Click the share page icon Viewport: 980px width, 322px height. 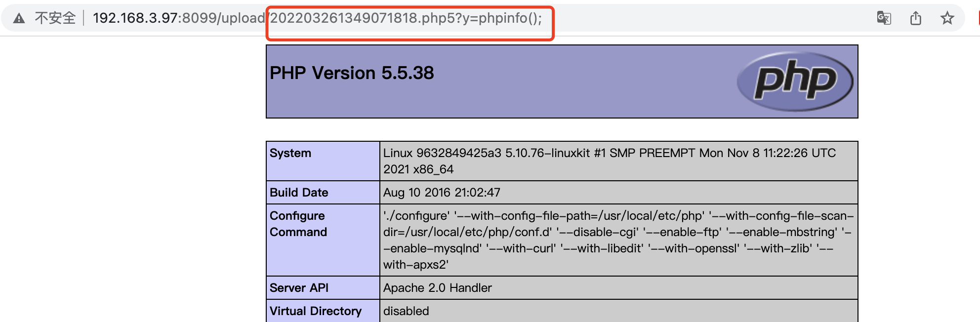[x=916, y=18]
